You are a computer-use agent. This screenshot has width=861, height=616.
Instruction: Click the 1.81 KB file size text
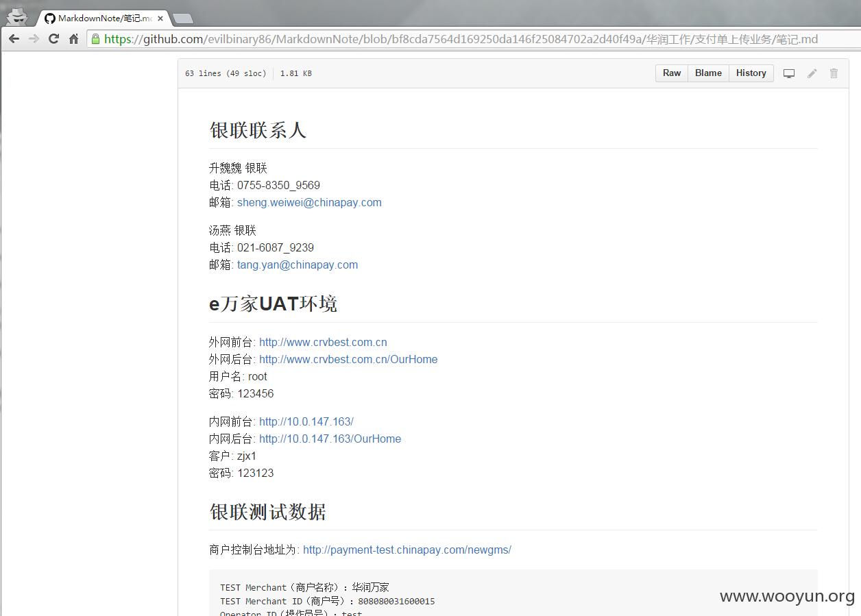(x=296, y=73)
